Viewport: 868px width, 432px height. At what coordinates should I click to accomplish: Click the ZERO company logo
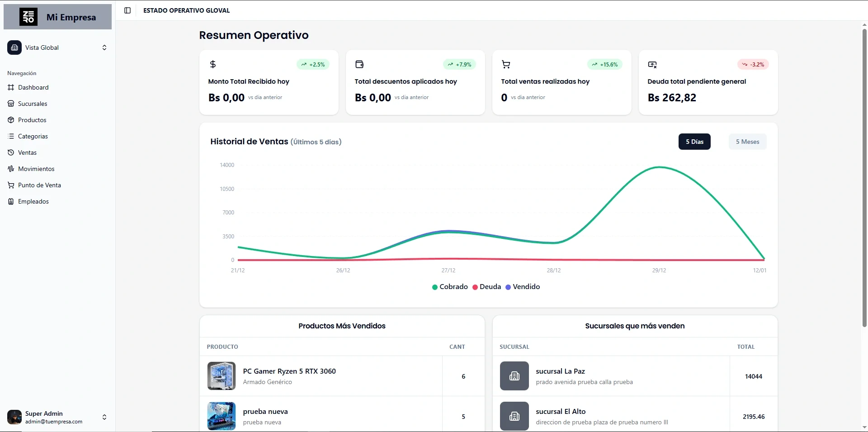pyautogui.click(x=28, y=17)
